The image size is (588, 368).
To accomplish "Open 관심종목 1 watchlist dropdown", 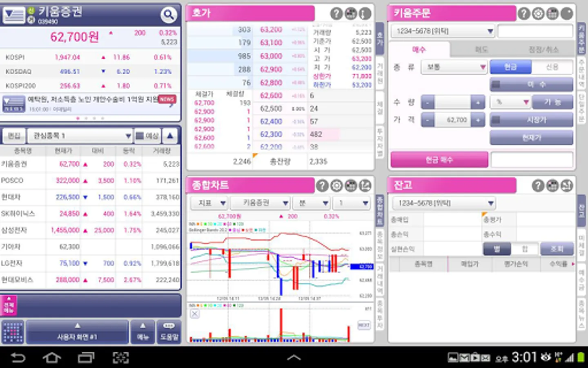I will pos(80,136).
